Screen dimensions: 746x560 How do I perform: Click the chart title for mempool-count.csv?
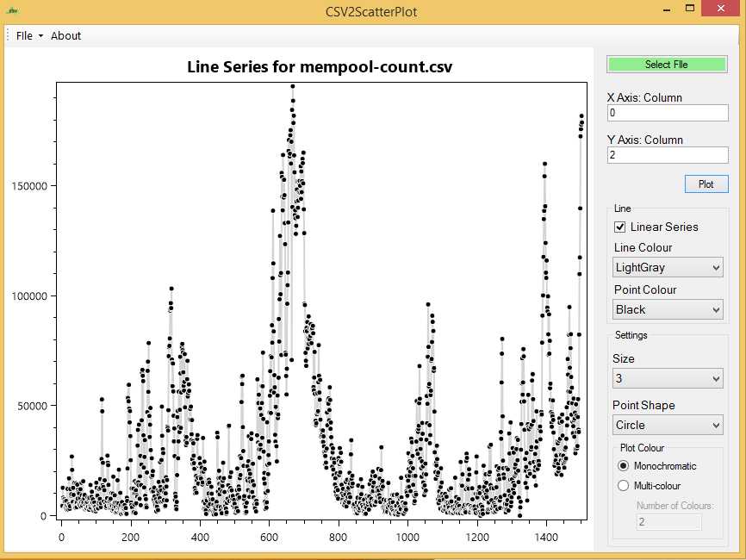coord(320,67)
